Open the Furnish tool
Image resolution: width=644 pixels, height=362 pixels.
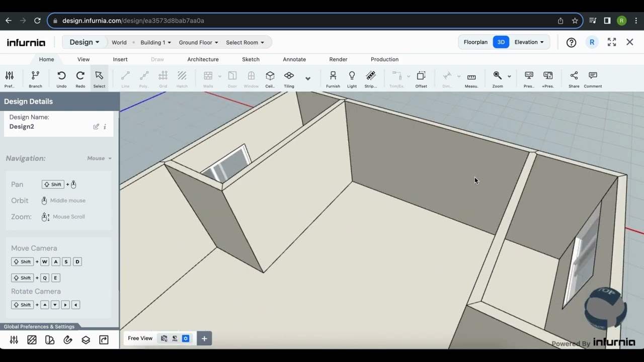click(333, 79)
